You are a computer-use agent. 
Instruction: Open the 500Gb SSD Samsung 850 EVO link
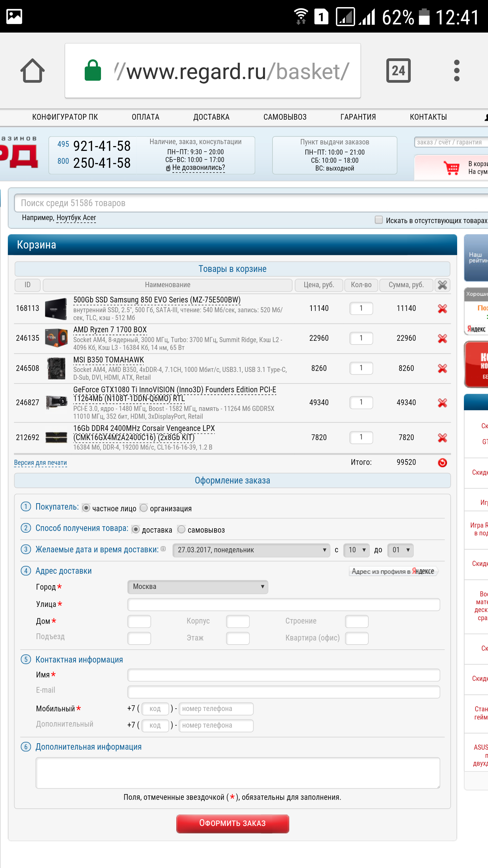157,300
